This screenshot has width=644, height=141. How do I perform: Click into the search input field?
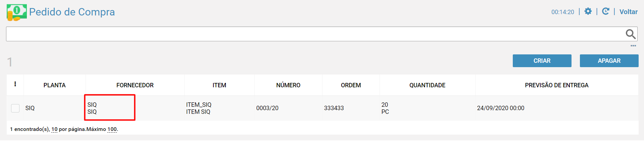coord(315,34)
